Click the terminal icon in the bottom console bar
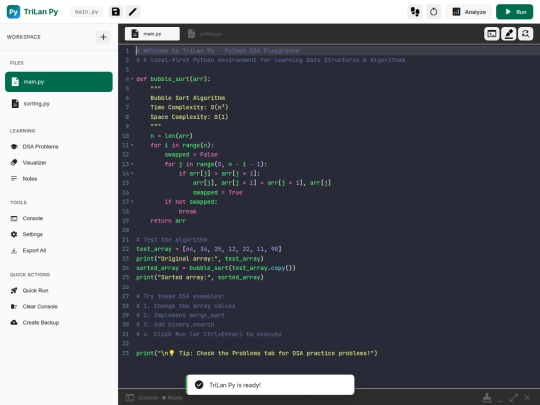Image resolution: width=540 pixels, height=405 pixels. pos(130,398)
